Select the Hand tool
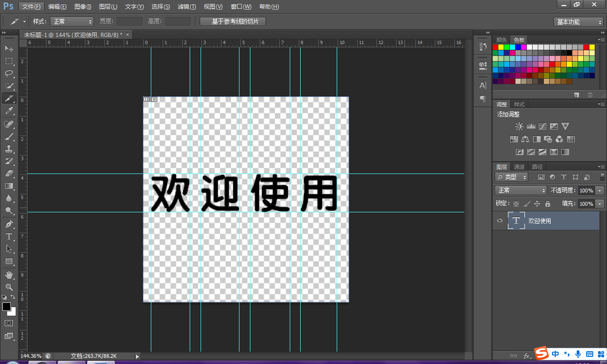 point(9,274)
